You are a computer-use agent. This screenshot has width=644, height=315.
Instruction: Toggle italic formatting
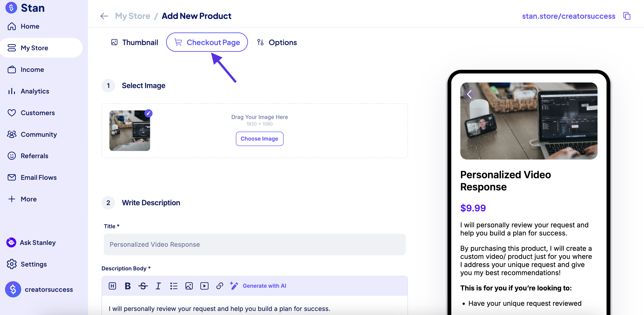[158, 286]
